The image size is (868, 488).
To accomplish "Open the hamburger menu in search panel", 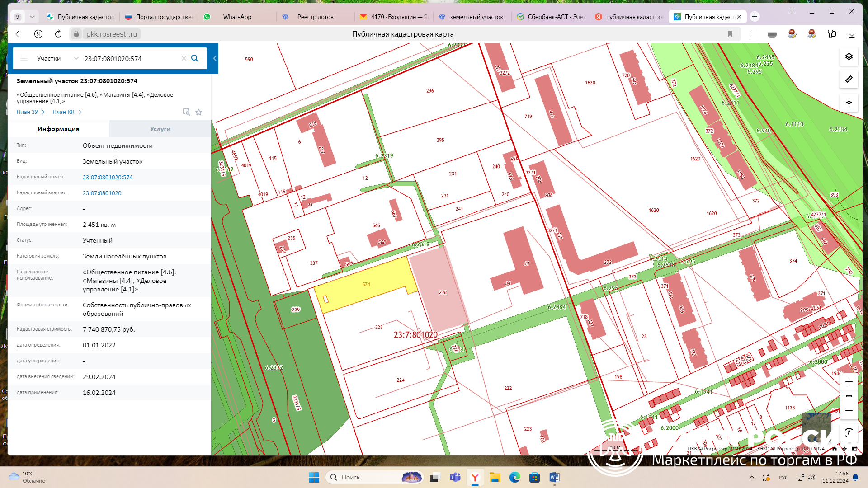I will pyautogui.click(x=24, y=58).
